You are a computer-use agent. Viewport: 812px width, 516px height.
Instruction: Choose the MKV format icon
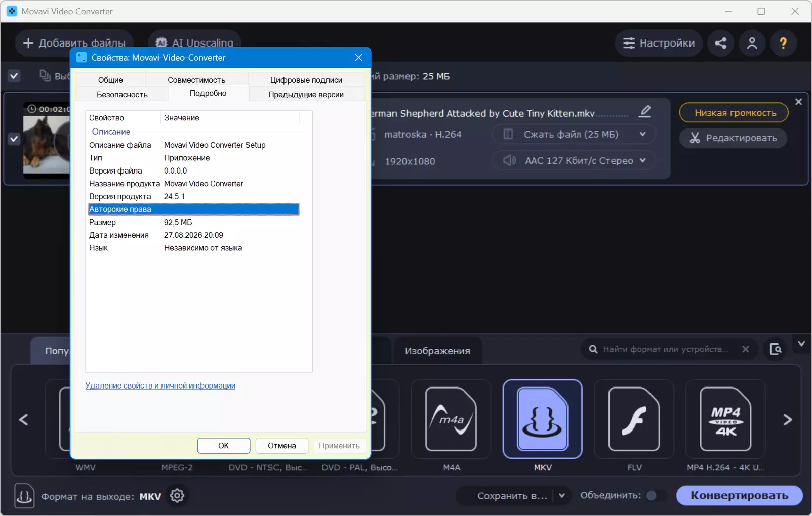[542, 419]
